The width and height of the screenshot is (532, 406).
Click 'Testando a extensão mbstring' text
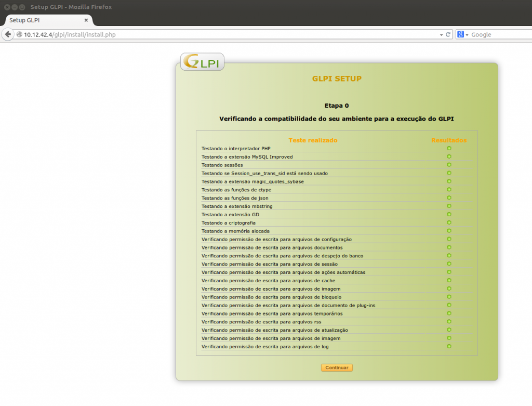click(237, 206)
